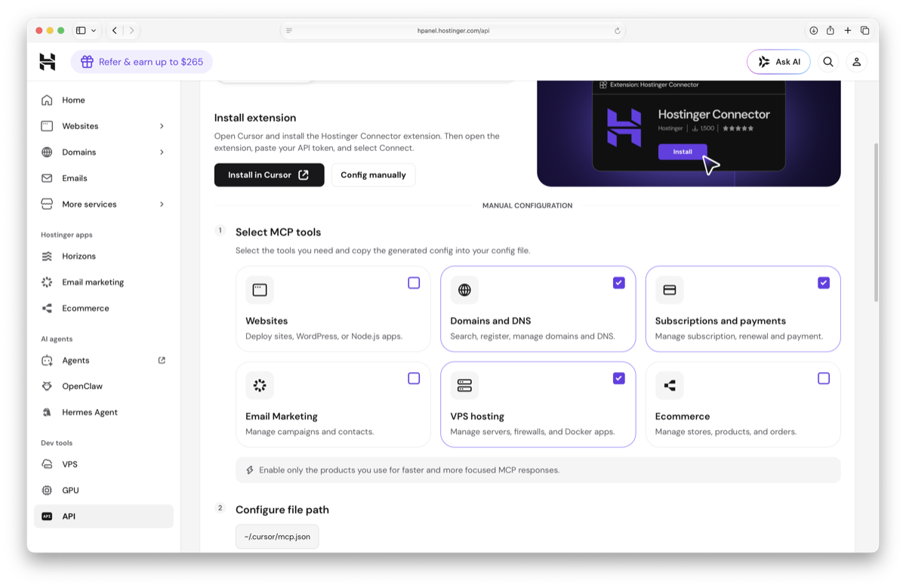The height and width of the screenshot is (588, 906).
Task: Click the Hostinger Connector preview image
Action: click(x=689, y=134)
